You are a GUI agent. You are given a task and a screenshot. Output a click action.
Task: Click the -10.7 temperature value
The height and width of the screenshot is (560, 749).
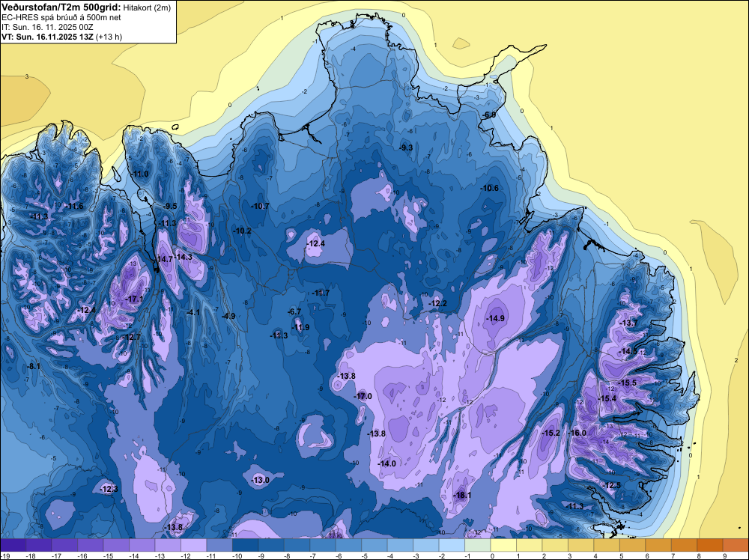[261, 206]
